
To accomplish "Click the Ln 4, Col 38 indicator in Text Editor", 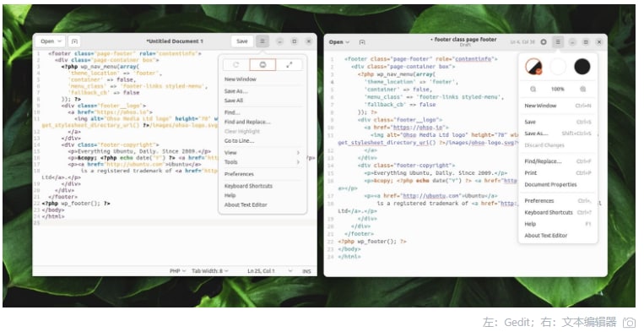I will tap(522, 42).
